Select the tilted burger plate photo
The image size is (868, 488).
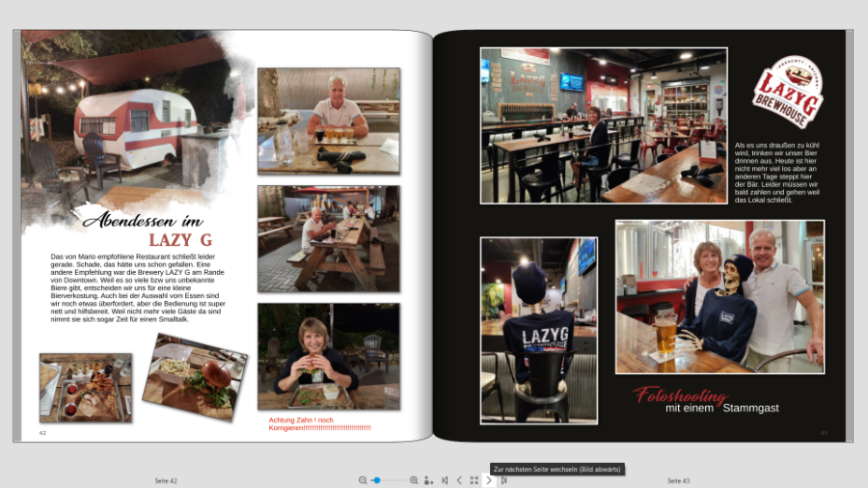(195, 377)
